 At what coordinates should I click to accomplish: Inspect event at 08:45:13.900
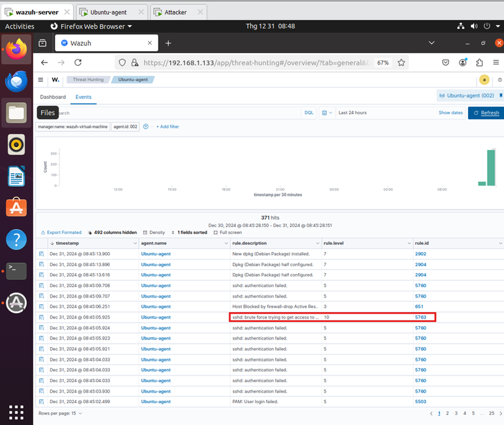pyautogui.click(x=42, y=254)
